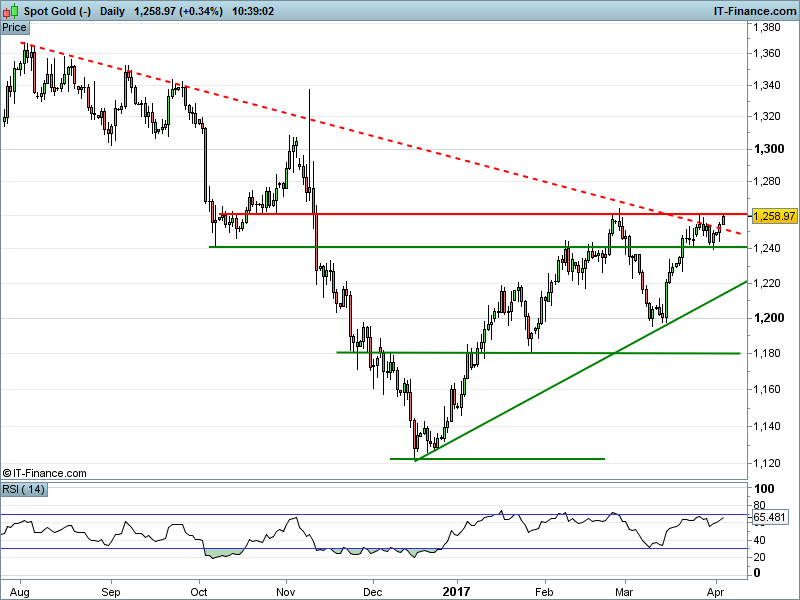Click the ©IT-Finance.com copyright text
Screen dimensions: 800x600
(x=44, y=473)
